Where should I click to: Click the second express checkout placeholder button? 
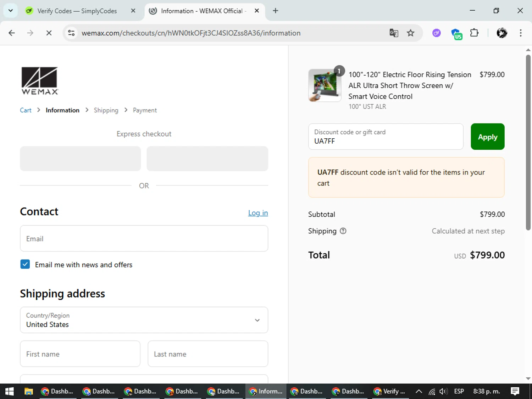[x=207, y=159]
